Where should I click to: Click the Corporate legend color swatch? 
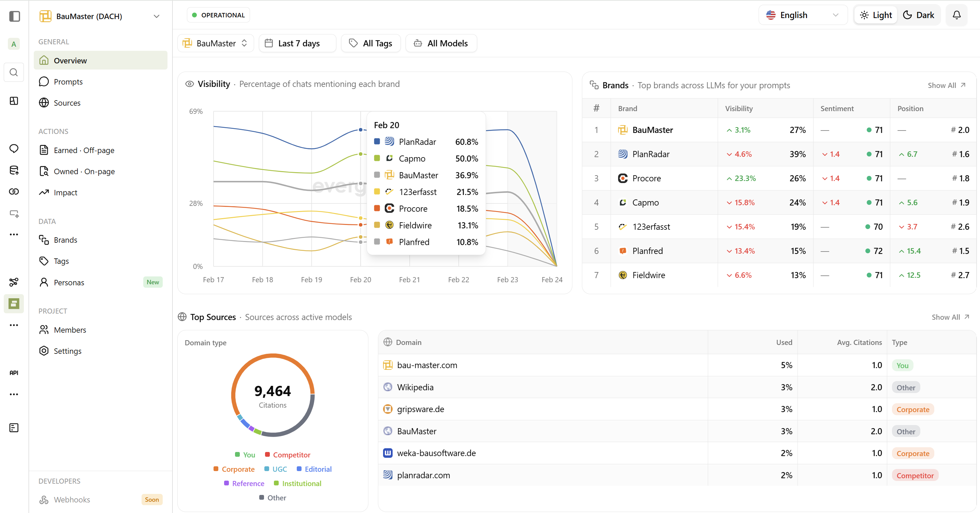216,469
